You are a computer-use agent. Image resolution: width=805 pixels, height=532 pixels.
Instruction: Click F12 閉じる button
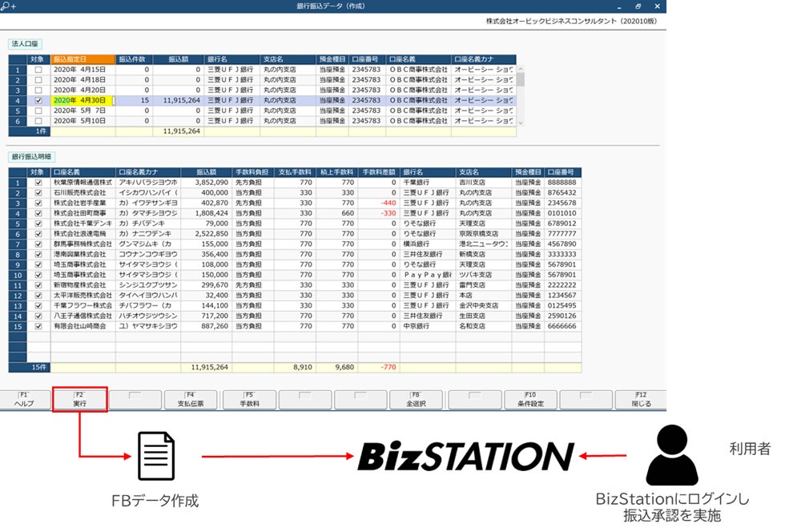[642, 400]
